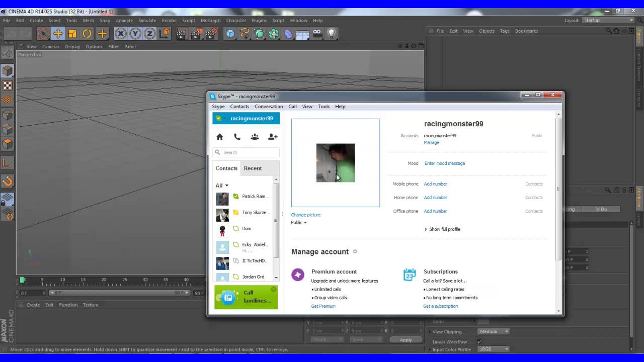Select contact Patrick Ram... in Skype list
644x362 pixels.
point(244,197)
